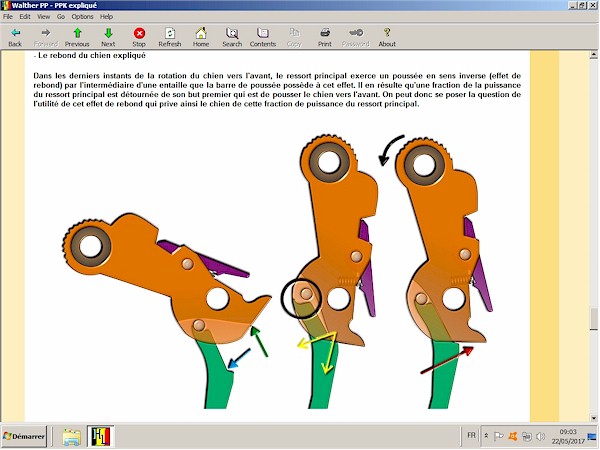Open the Search tool

pyautogui.click(x=232, y=37)
